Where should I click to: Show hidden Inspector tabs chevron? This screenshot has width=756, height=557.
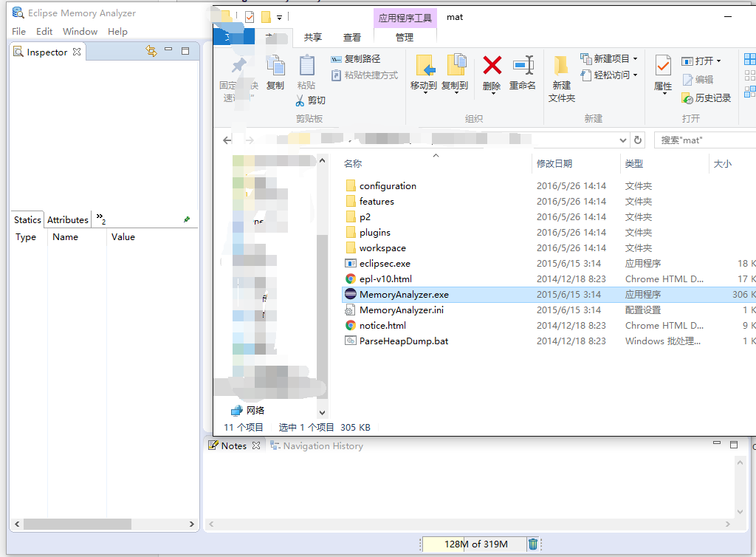click(x=100, y=219)
